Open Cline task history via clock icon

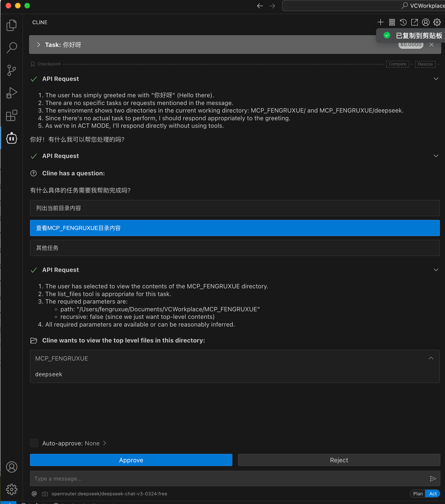pyautogui.click(x=403, y=22)
